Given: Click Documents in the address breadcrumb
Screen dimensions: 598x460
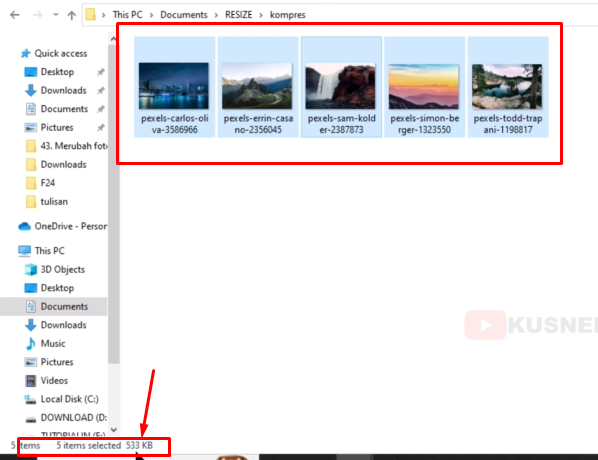Looking at the screenshot, I should pos(184,15).
